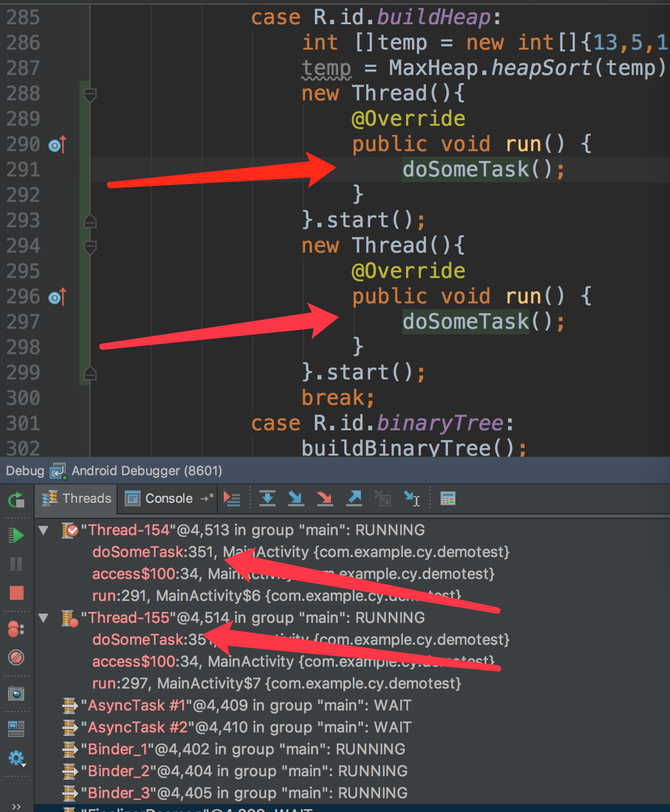Collapse the Thread-155 stack frames
670x812 pixels.
point(43,618)
